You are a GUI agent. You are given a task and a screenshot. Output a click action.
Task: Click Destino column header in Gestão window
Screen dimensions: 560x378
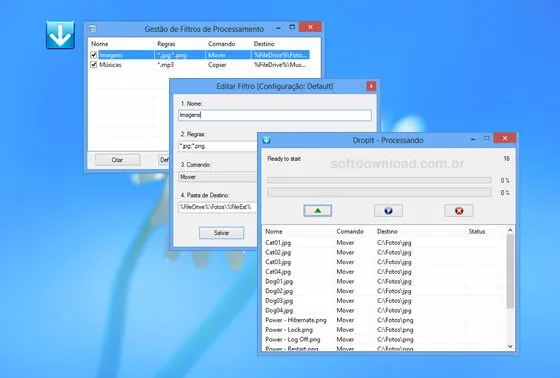[264, 44]
